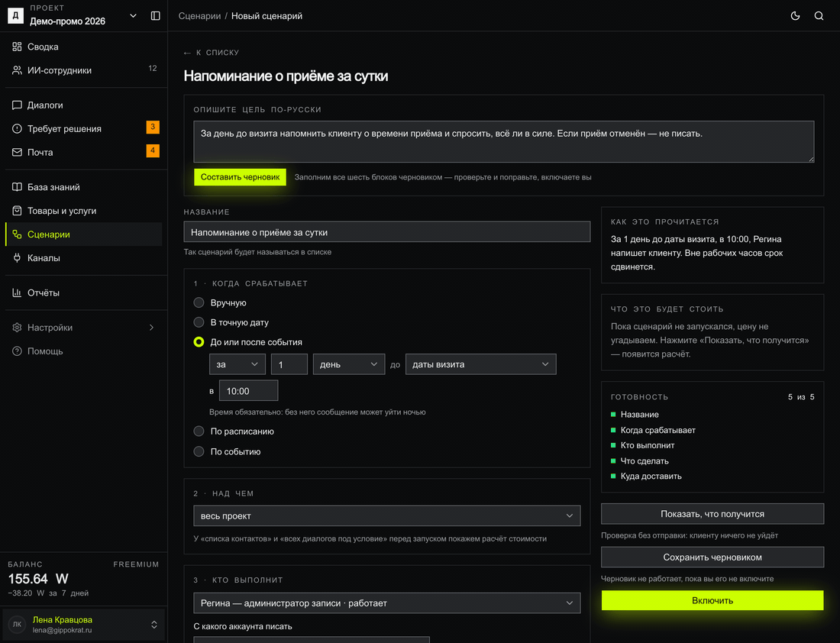
Task: Click the Настройки gear icon
Action: pos(17,328)
